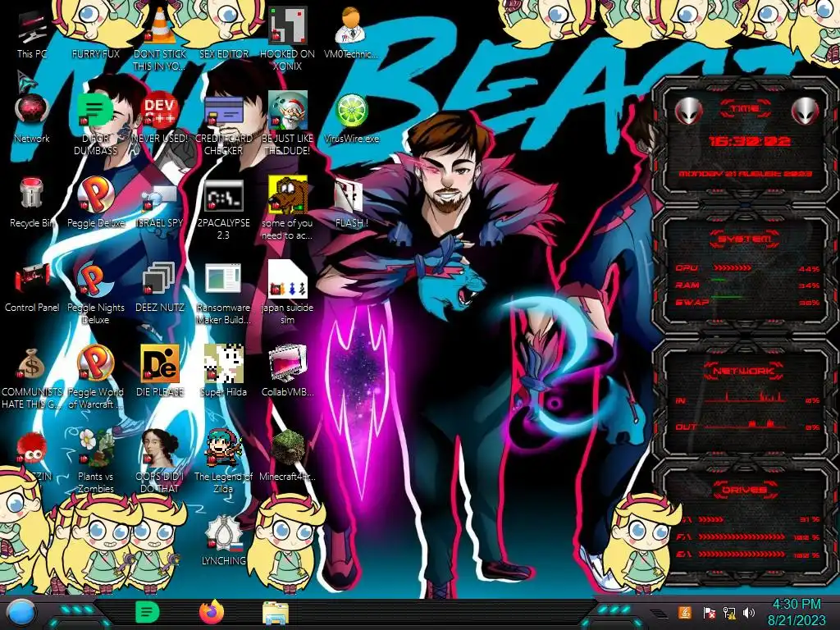Image resolution: width=840 pixels, height=630 pixels.
Task: Open the DEEZ NUTZ stacked-windows icon
Action: pos(160,287)
